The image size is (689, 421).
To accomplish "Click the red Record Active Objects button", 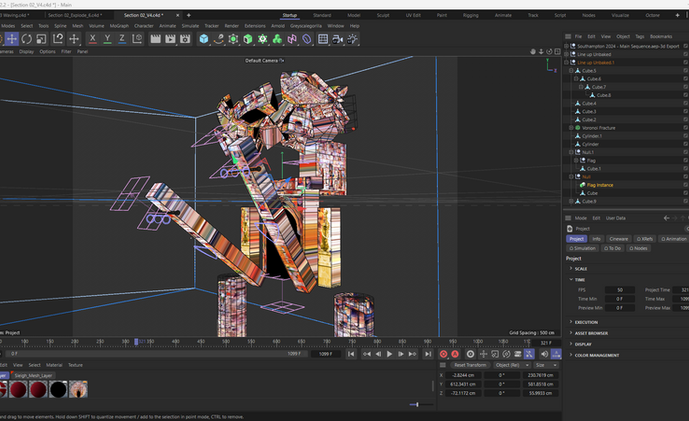I will point(444,354).
